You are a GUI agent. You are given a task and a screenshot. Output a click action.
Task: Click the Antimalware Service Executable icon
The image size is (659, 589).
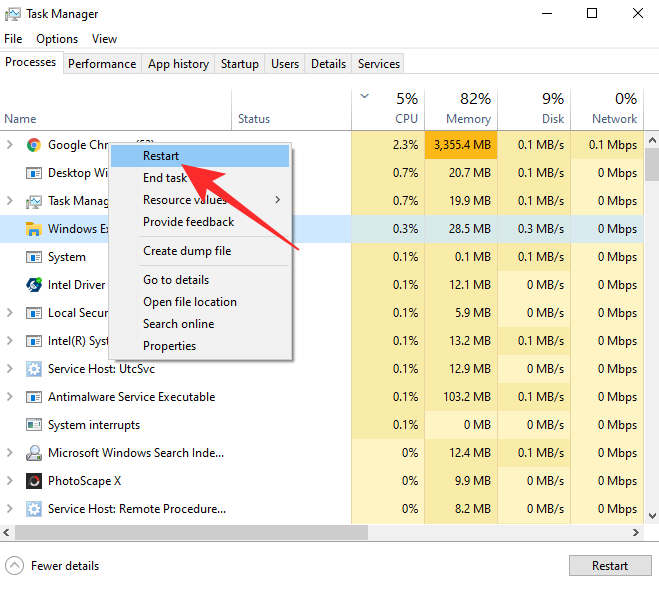[33, 397]
